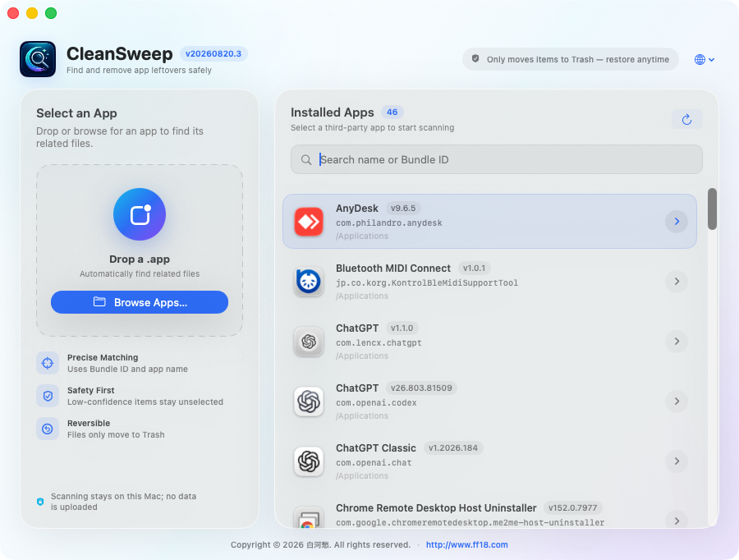Expand the Bluetooth MIDI Connect row chevron
739x560 pixels.
click(x=677, y=282)
